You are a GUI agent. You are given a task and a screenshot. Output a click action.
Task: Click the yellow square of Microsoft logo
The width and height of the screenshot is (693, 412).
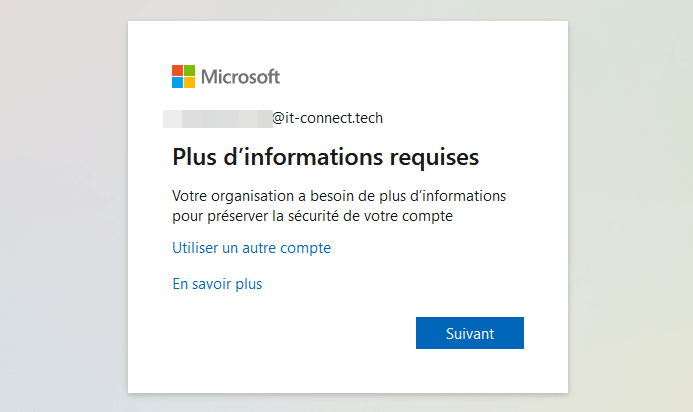[190, 83]
